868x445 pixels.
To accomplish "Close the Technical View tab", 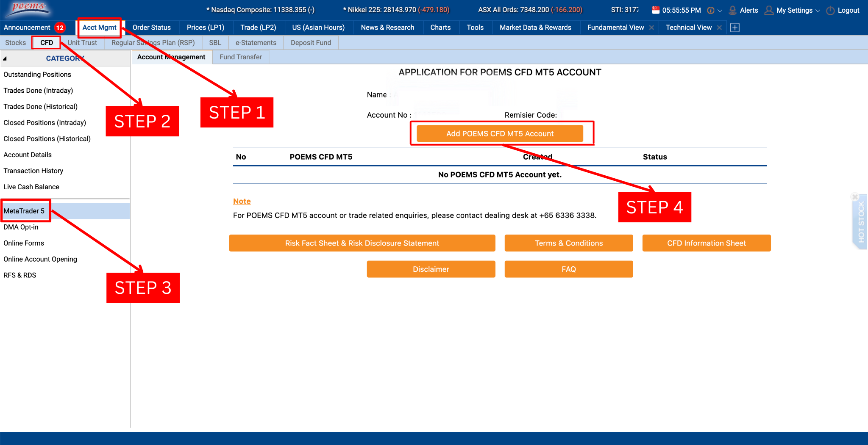I will (719, 28).
